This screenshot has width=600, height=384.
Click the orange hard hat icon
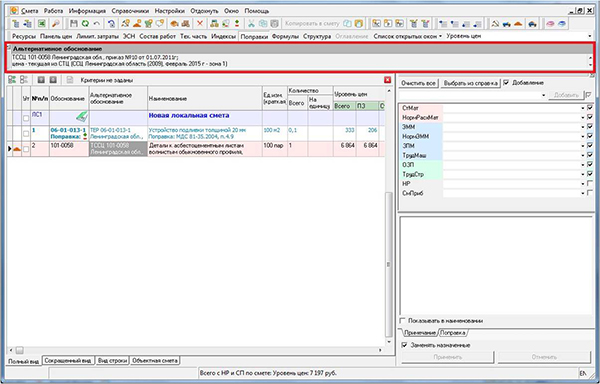point(174,24)
